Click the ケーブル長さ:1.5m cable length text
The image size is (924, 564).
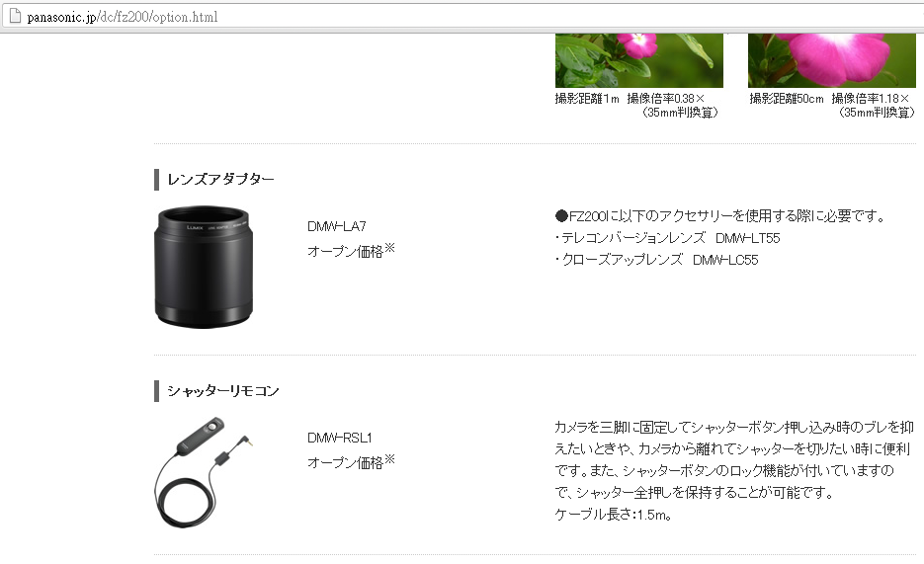coord(614,514)
